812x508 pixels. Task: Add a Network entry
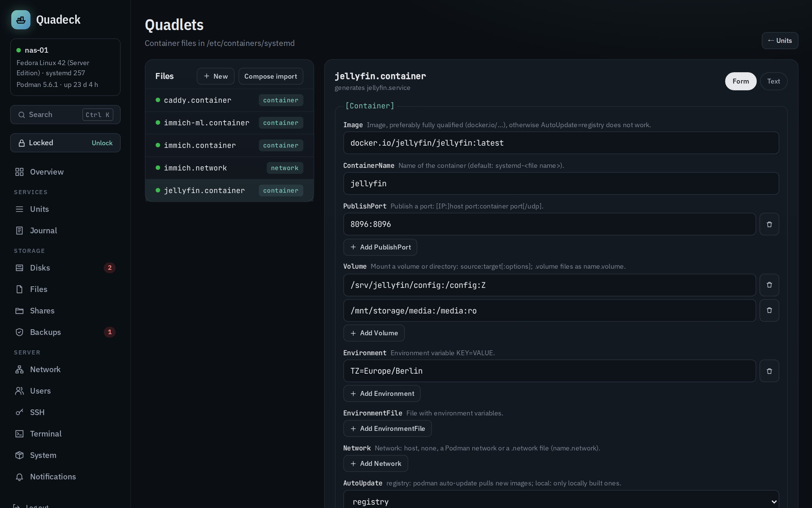376,464
